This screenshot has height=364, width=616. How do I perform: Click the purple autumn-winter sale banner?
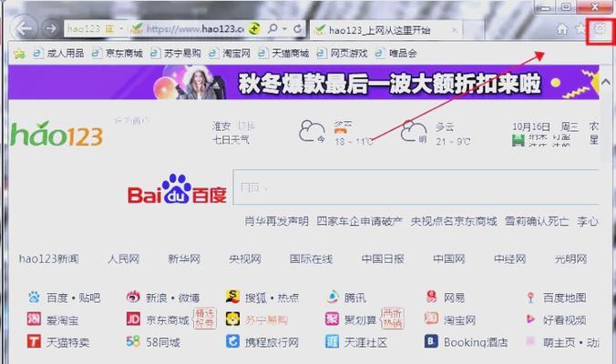303,83
